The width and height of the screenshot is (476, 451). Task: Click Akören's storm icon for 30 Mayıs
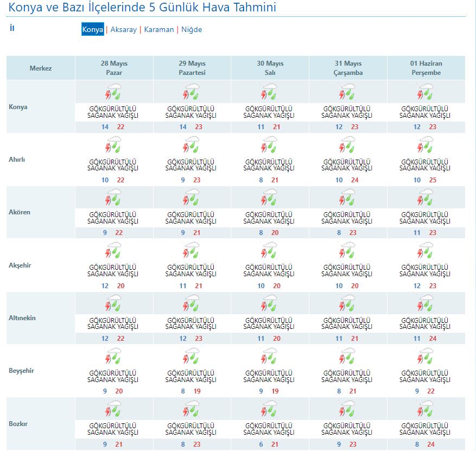(x=270, y=198)
